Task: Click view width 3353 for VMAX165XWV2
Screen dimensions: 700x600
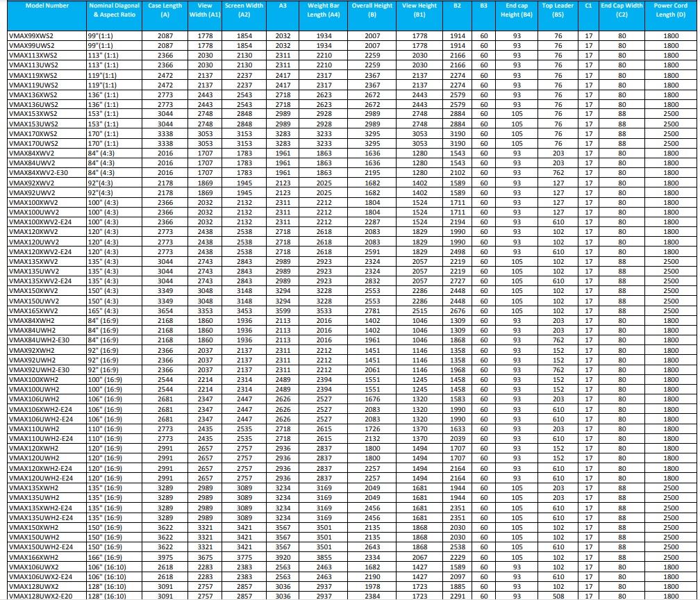Action: [x=206, y=310]
